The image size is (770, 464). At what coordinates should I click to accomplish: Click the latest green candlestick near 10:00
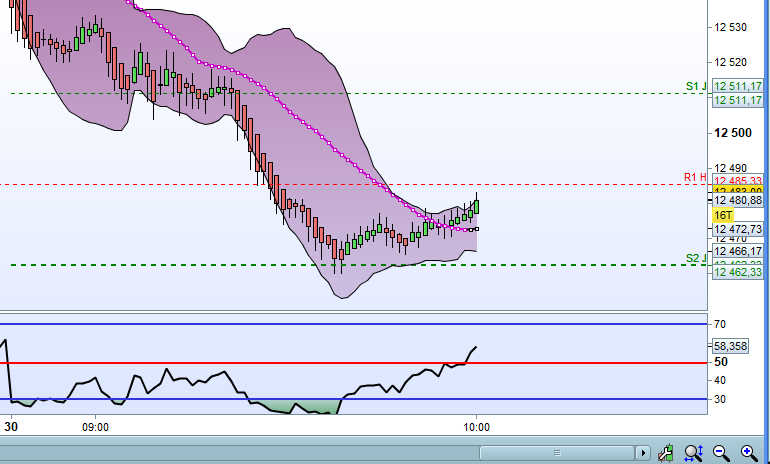pos(476,206)
